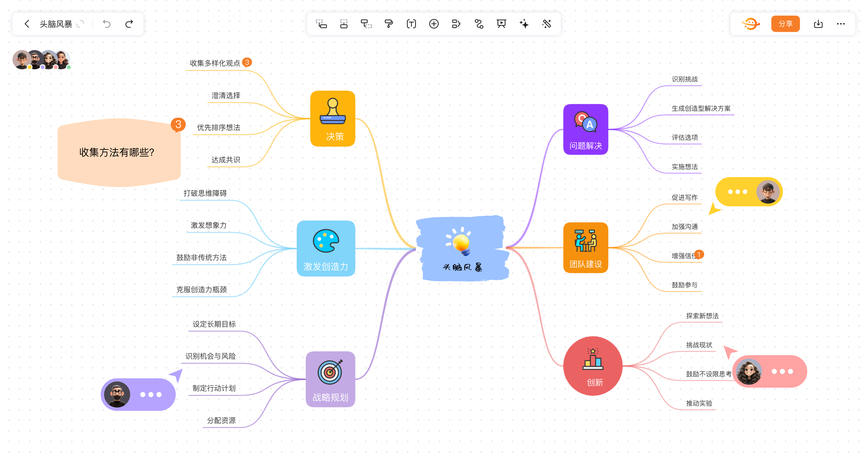Select the 收集方法有哪些? note shape
The image size is (868, 460).
tap(119, 152)
